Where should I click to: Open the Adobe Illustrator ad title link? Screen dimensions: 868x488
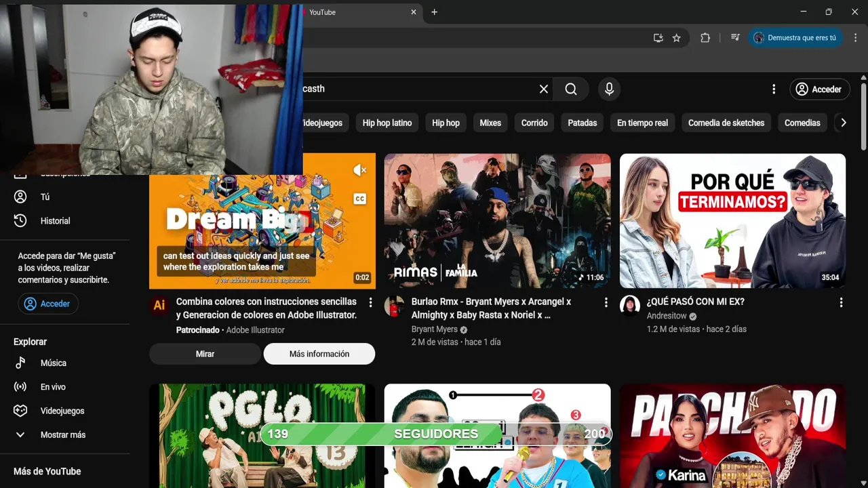(267, 308)
